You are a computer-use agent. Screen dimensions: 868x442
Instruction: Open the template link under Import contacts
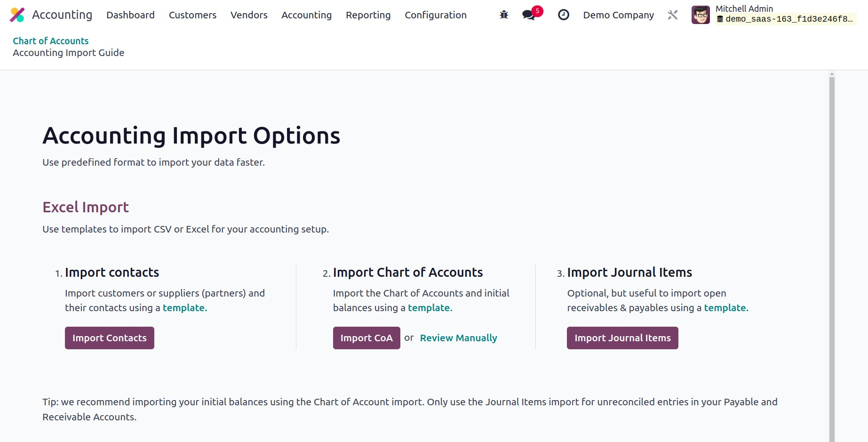184,308
